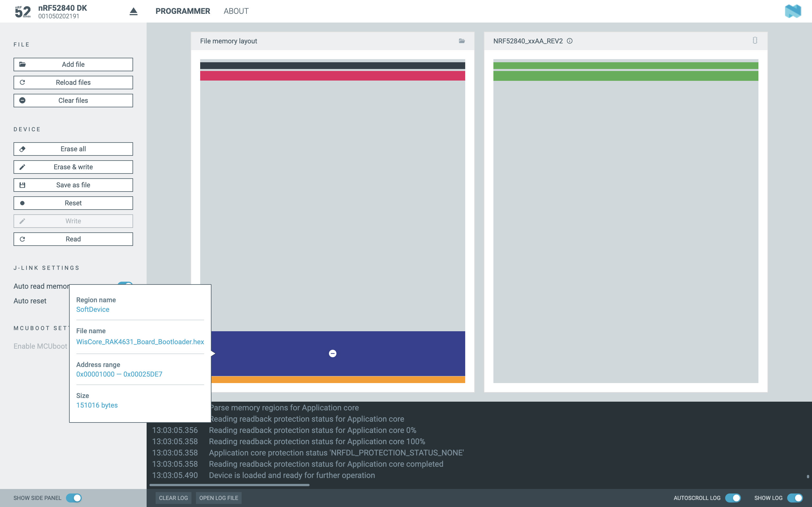Screen dimensions: 812x507
Task: Disable the Autoscroll Log toggle
Action: (x=733, y=498)
